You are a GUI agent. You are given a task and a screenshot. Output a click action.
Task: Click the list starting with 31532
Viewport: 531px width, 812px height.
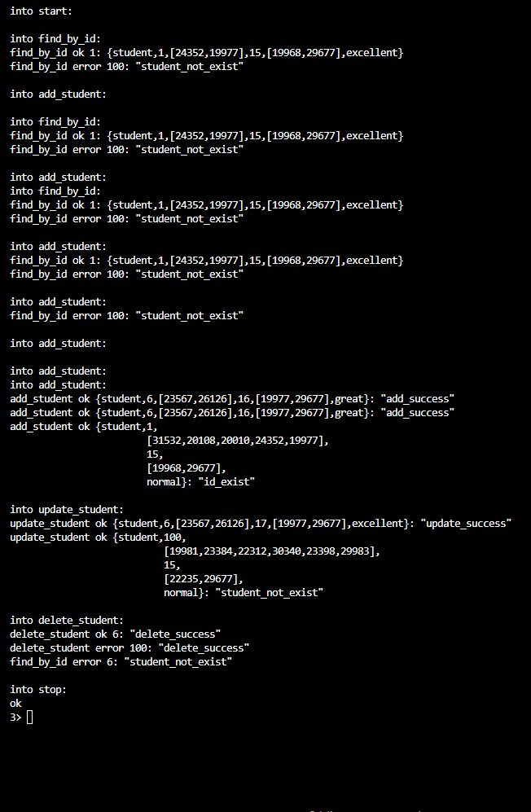pos(237,440)
